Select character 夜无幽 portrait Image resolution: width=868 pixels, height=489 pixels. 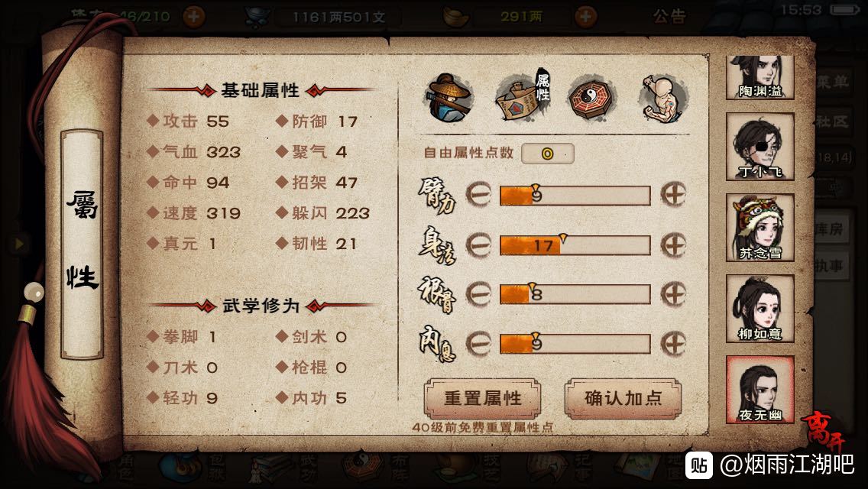(x=760, y=390)
